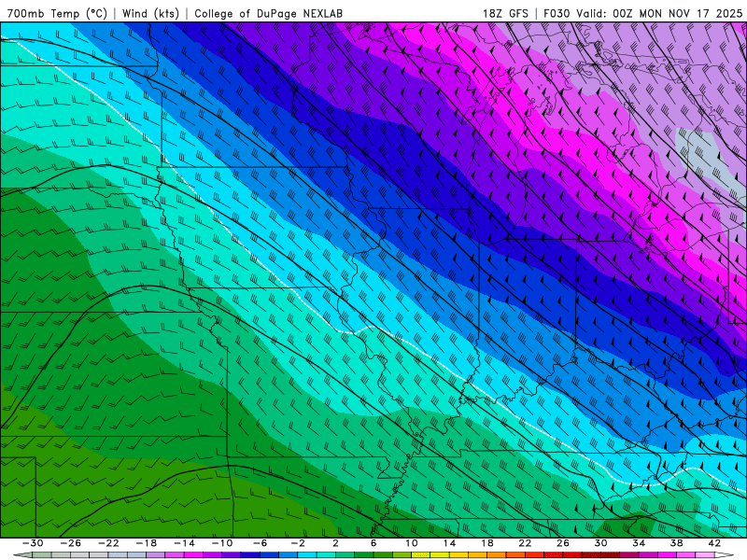Click the 14 label on the color scale
The height and width of the screenshot is (560, 747).
point(449,543)
